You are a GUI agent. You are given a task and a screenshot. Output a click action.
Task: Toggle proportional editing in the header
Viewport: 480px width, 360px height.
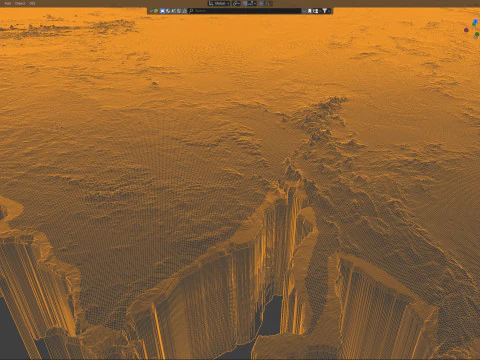(261, 3)
